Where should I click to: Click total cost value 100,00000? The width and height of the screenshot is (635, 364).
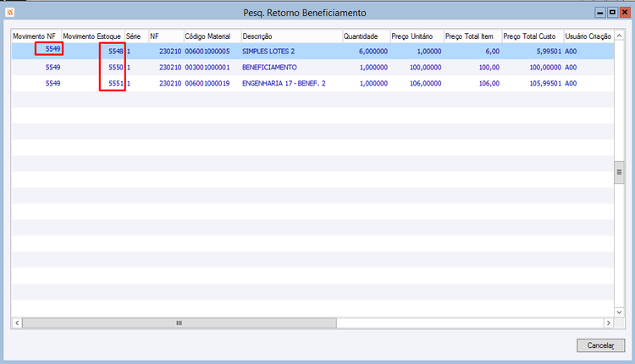545,67
